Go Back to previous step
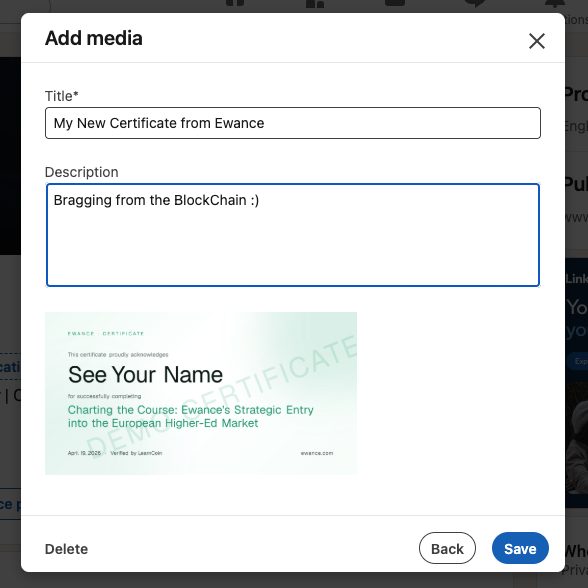588x588 pixels. tap(447, 548)
